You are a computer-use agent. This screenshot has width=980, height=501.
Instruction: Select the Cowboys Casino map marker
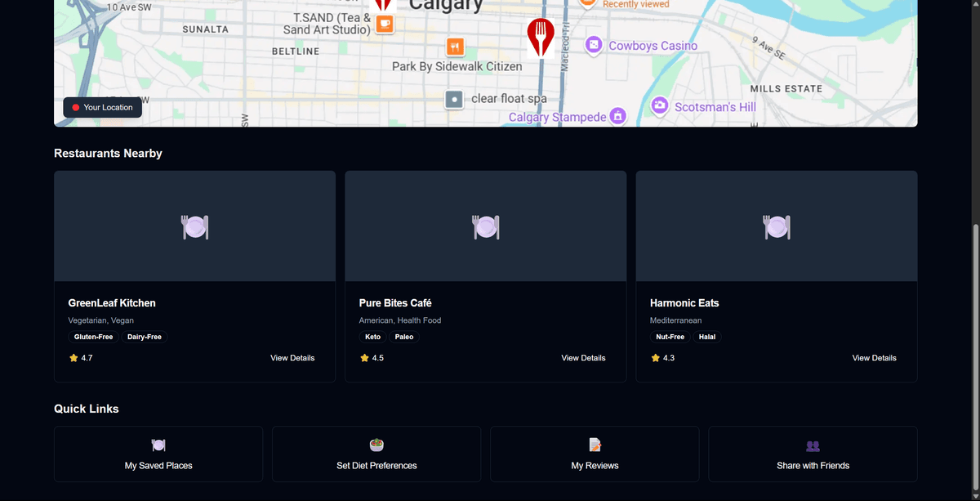(x=594, y=45)
